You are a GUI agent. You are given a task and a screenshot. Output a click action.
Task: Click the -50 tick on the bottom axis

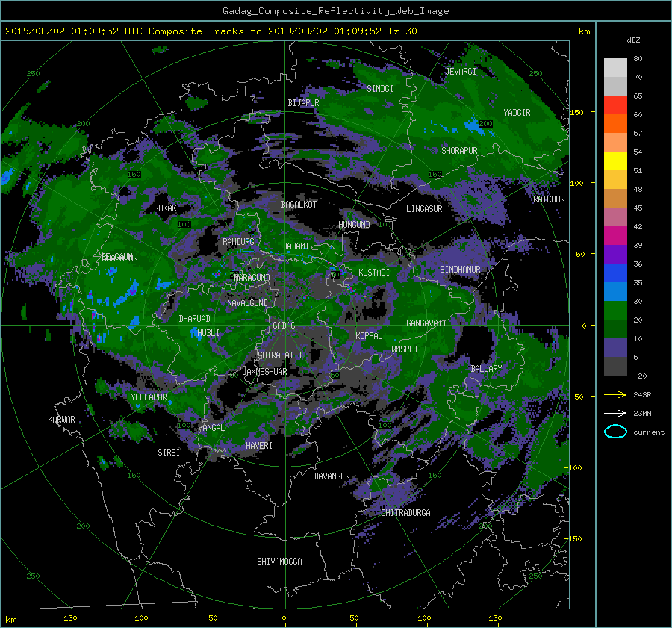[x=211, y=618]
